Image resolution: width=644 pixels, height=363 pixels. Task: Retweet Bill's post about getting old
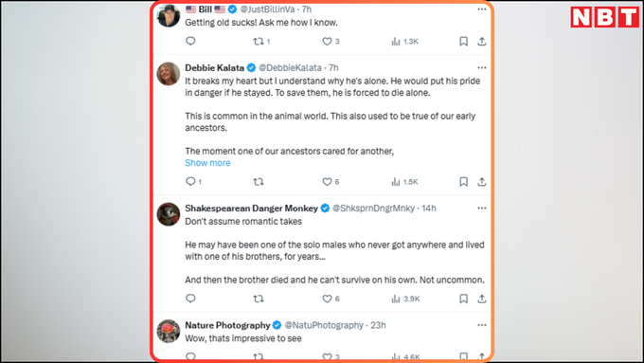(261, 41)
